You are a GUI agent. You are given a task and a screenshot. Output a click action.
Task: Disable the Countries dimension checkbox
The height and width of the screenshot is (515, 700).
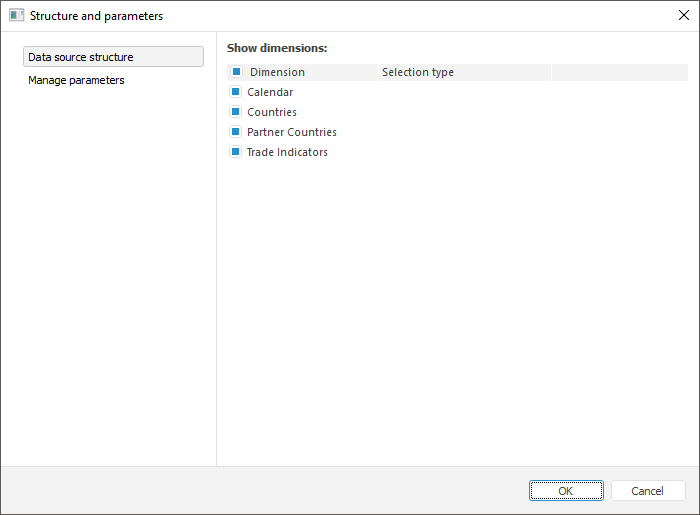pyautogui.click(x=236, y=112)
